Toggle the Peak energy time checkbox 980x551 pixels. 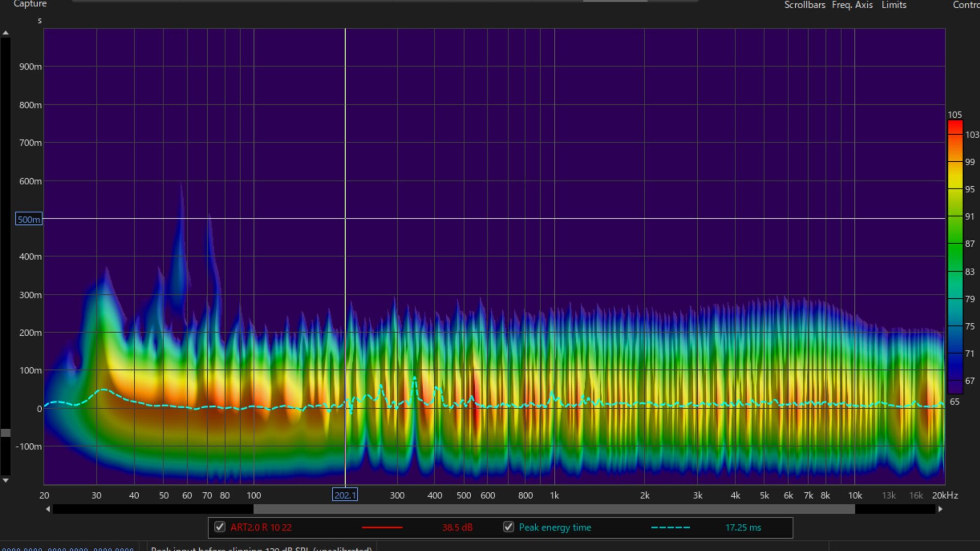click(508, 527)
